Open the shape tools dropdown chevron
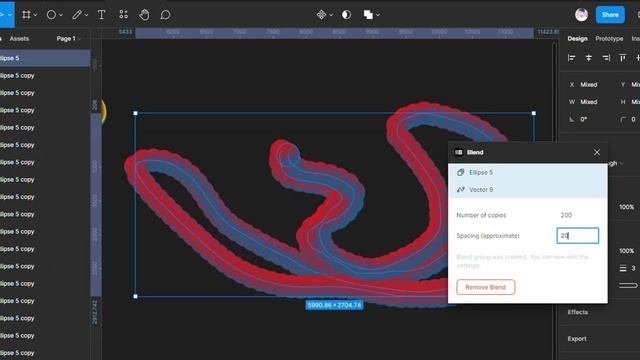 (x=61, y=15)
